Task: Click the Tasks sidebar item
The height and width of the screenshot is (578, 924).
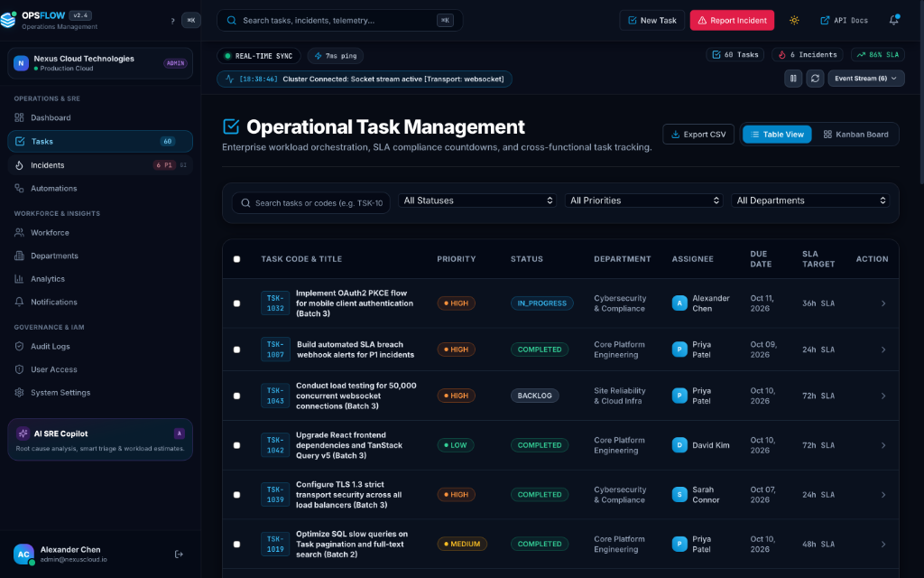Action: [100, 142]
